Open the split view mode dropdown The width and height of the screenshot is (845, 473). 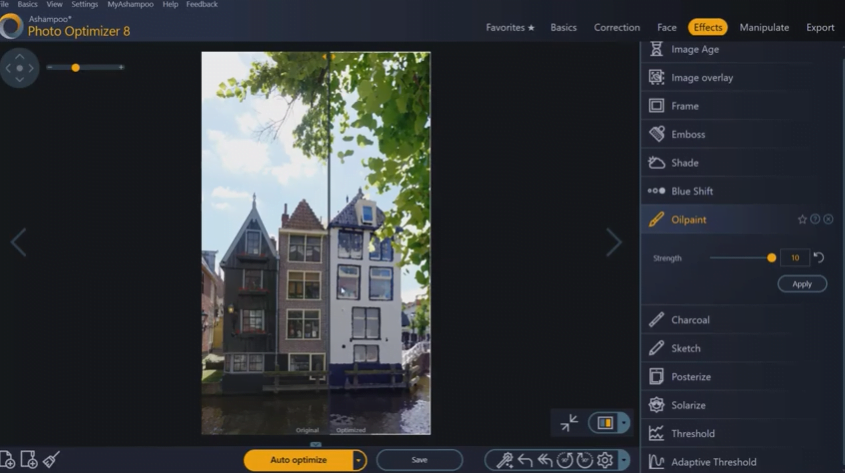pyautogui.click(x=624, y=423)
